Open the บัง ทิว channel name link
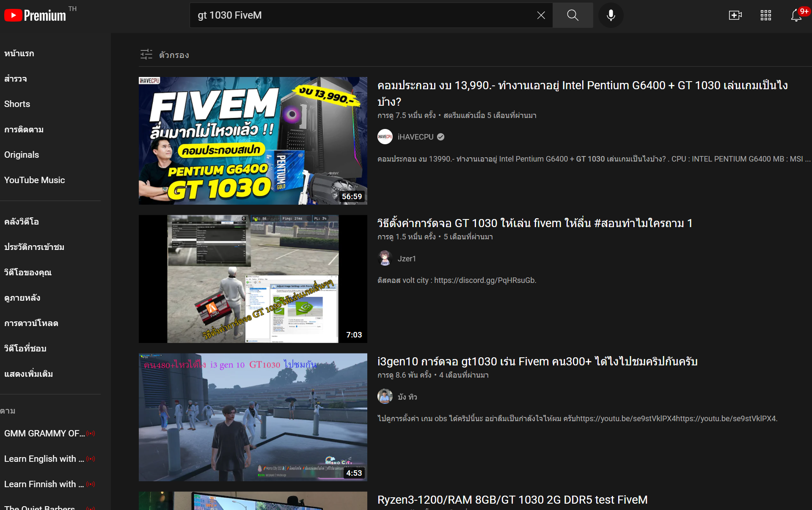812x510 pixels. click(x=407, y=397)
